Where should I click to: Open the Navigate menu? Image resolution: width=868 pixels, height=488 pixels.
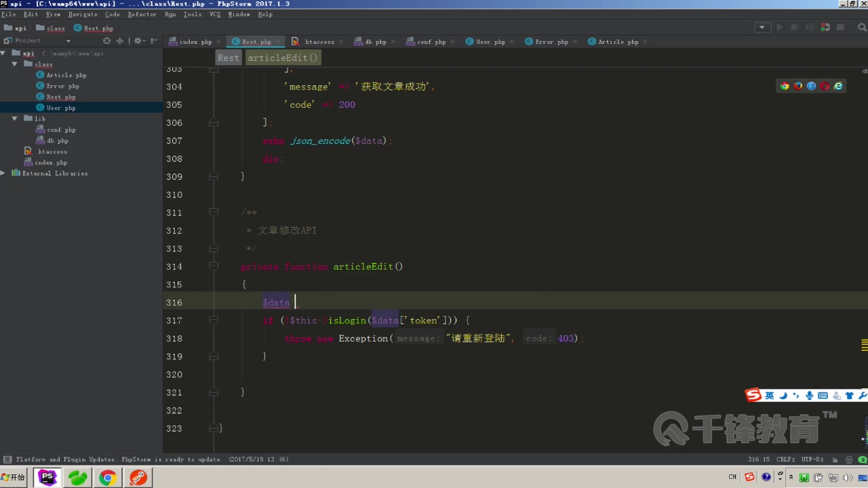click(83, 14)
